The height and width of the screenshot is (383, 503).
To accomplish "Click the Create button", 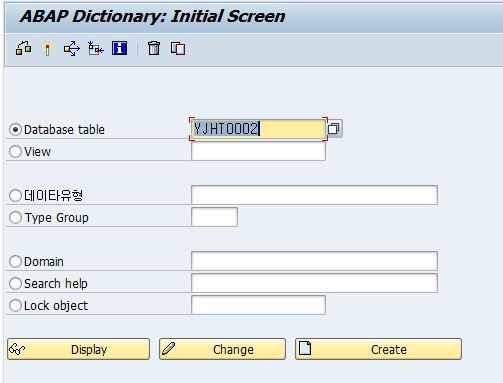I will point(378,349).
